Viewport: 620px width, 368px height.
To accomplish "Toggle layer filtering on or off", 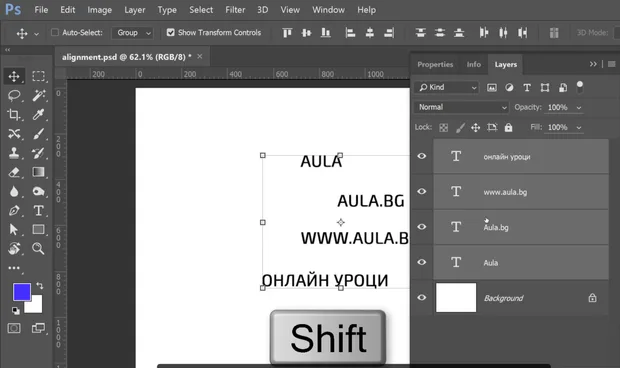I will point(580,87).
